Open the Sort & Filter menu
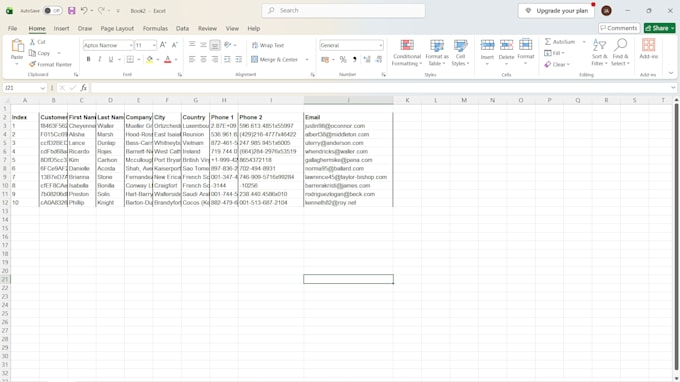Viewport: 680px width, 382px height. click(x=599, y=52)
